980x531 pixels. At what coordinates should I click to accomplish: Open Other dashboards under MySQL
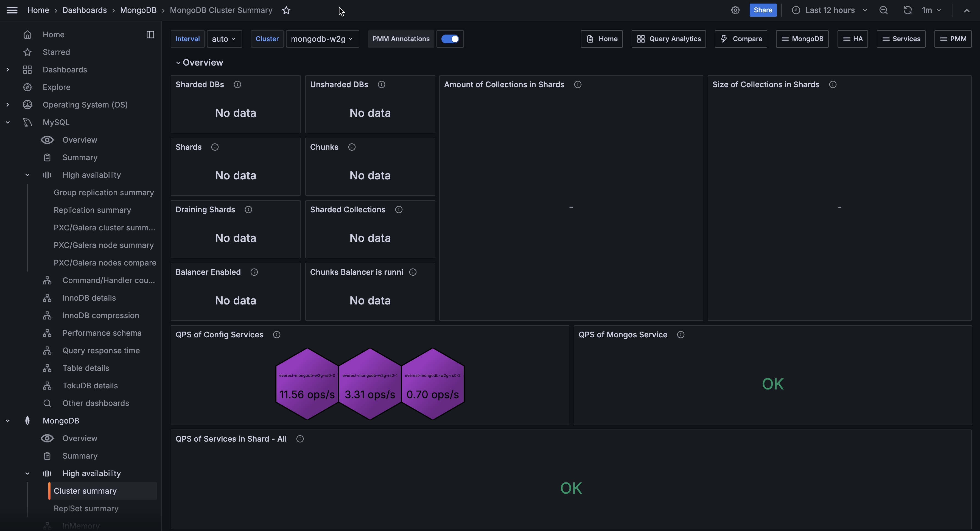[x=96, y=403]
